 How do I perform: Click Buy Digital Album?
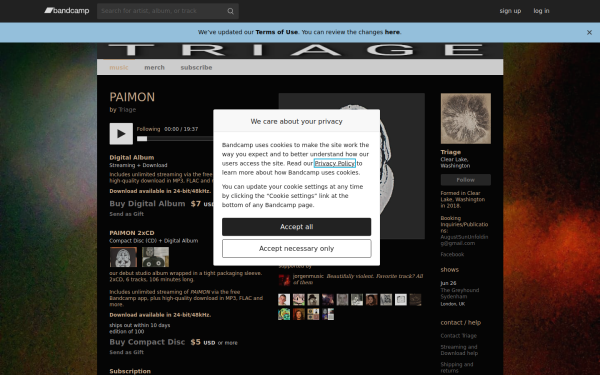click(147, 204)
